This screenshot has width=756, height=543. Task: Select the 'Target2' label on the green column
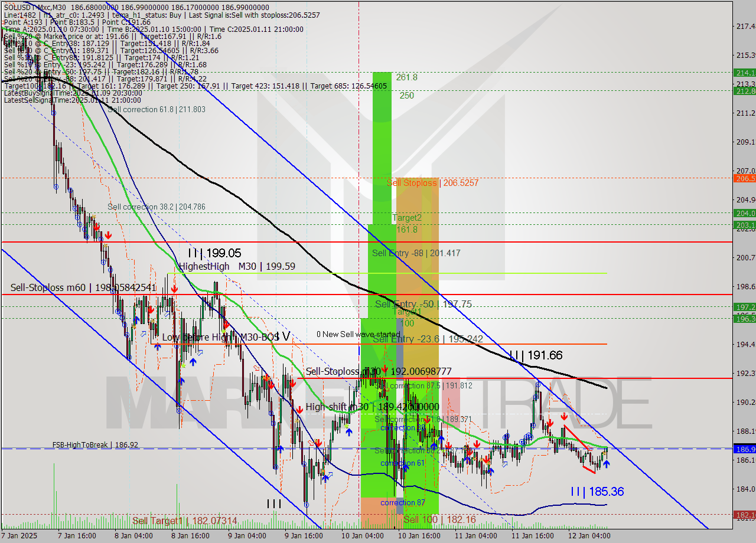(x=408, y=218)
